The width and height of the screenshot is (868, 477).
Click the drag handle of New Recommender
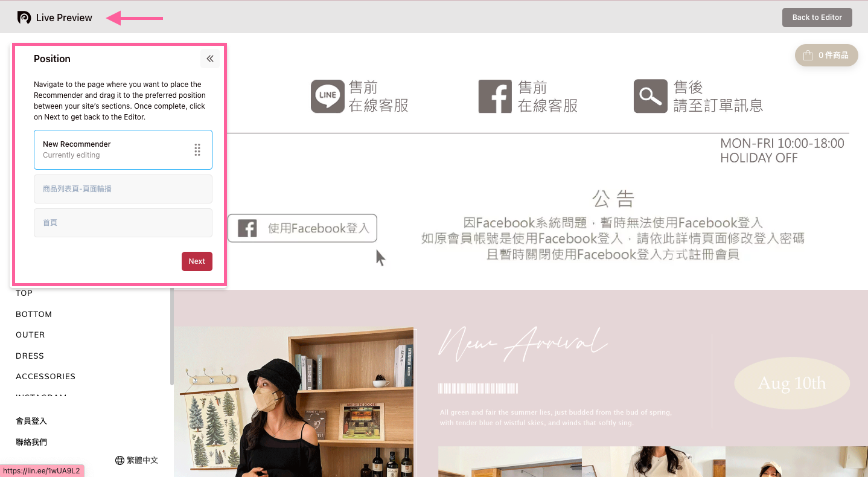[197, 150]
